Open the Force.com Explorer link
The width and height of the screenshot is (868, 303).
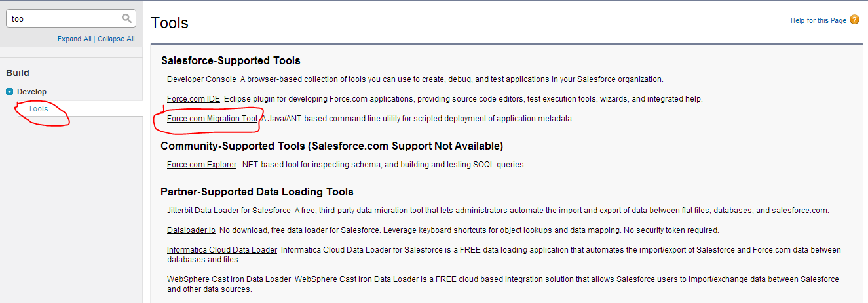point(202,165)
